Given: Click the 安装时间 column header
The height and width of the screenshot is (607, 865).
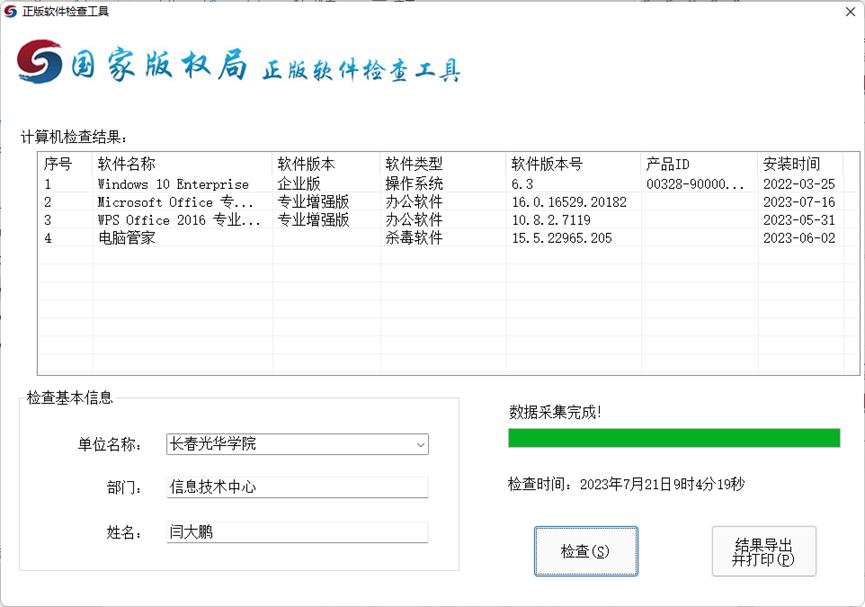Looking at the screenshot, I should [800, 164].
